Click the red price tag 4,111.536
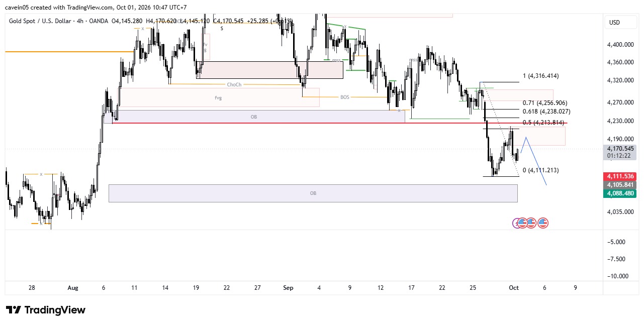Screen dimensions: 644x325 point(619,176)
